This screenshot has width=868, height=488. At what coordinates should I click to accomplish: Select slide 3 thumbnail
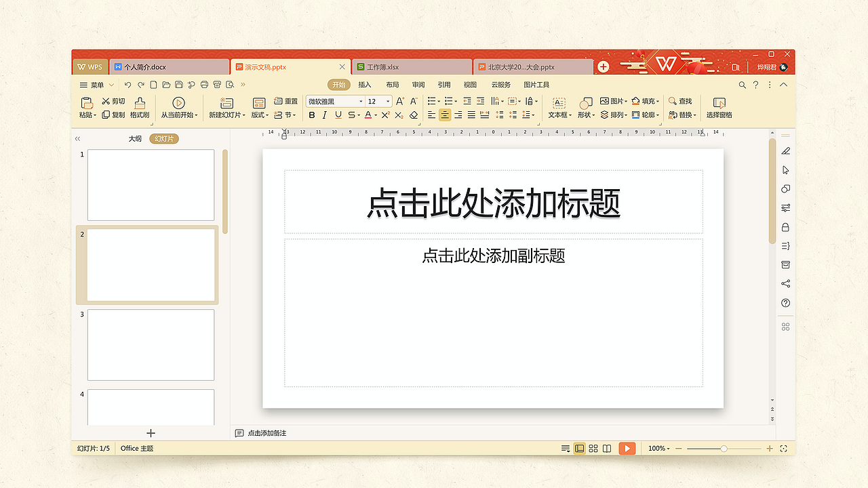(151, 345)
